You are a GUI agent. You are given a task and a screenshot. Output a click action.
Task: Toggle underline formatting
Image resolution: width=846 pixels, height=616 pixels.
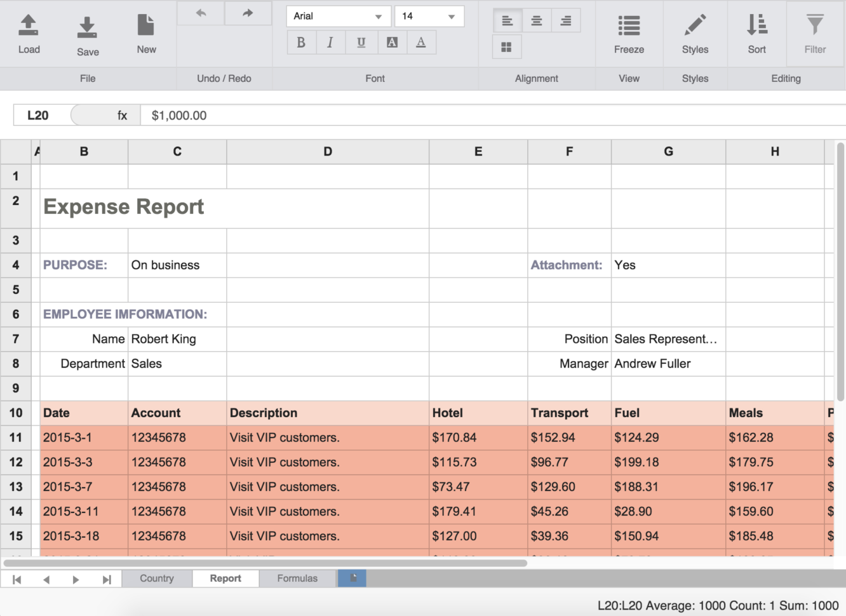361,42
